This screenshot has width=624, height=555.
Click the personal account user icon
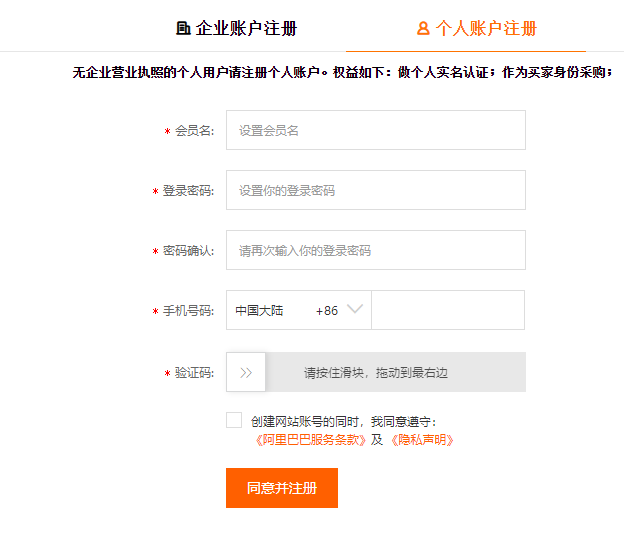pos(423,28)
